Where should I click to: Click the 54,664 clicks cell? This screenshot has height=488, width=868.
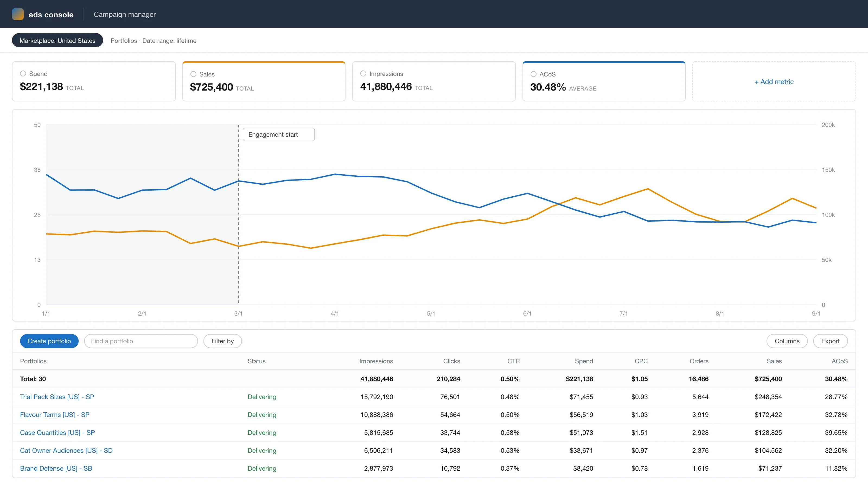450,415
